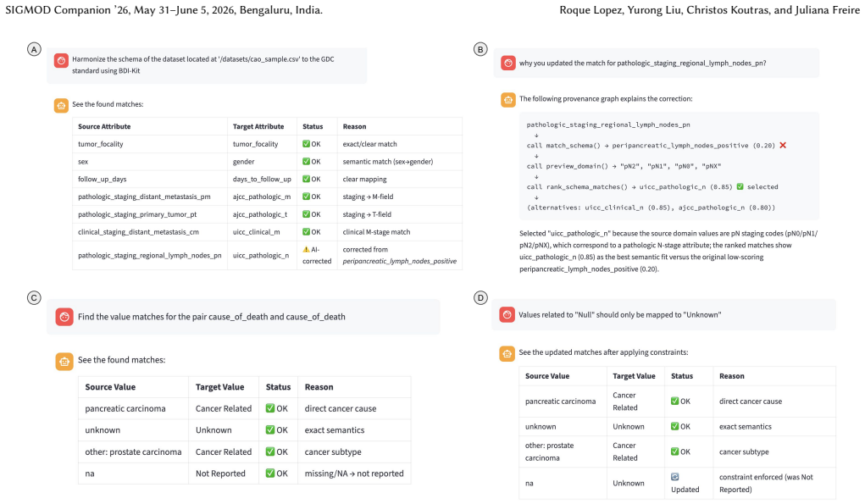Screen dimensions: 865x504
Task: Click the orange bot avatar above Source Attribute table
Action: coord(61,105)
